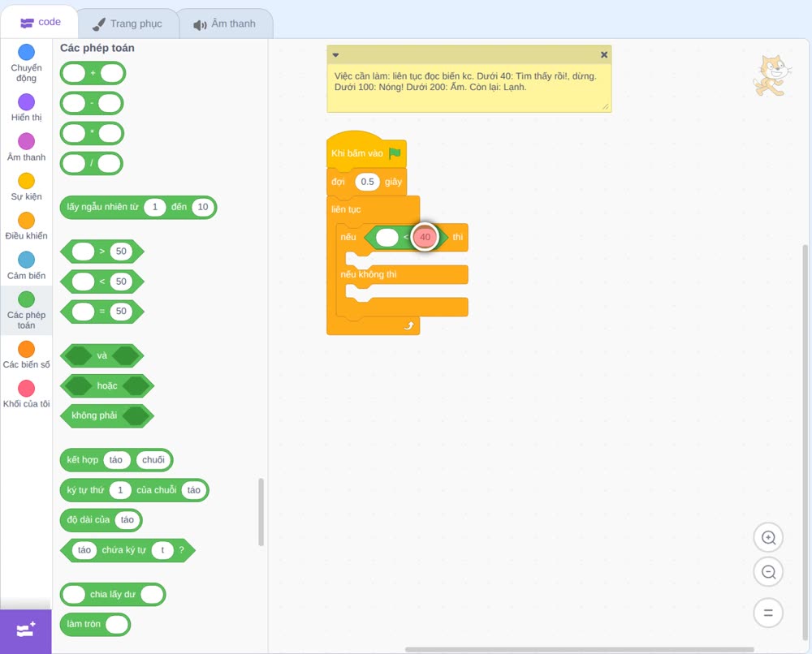Collapse the yellow comment note arrow
The width and height of the screenshot is (812, 654).
click(x=335, y=55)
